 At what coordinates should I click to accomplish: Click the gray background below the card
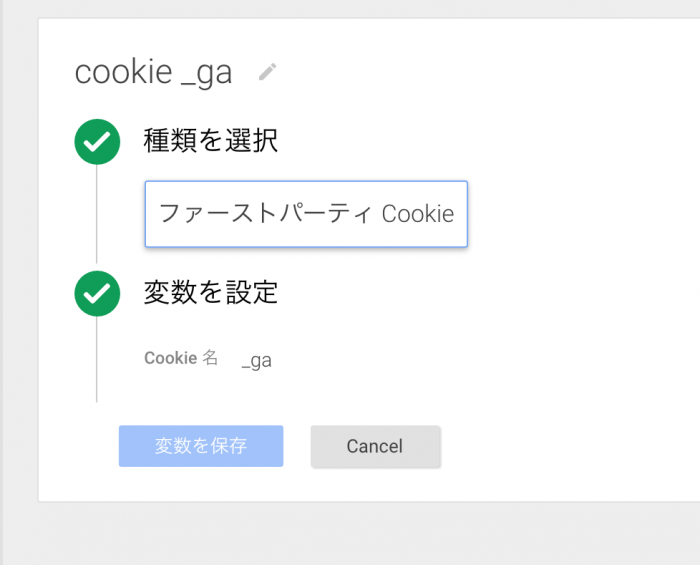[350, 535]
